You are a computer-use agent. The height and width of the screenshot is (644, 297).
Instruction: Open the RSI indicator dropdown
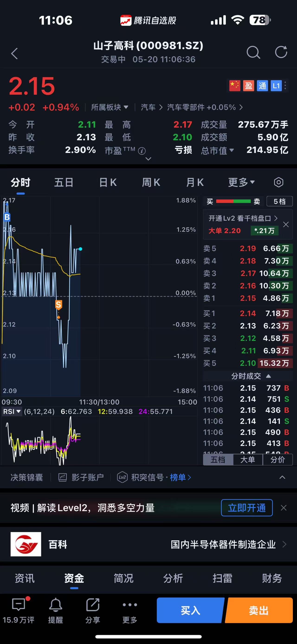(x=12, y=411)
